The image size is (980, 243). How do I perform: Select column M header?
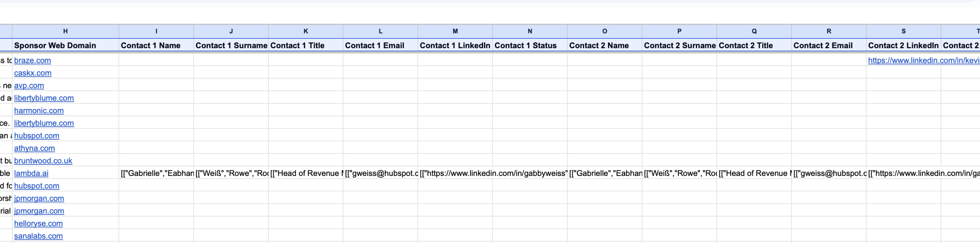pos(455,31)
